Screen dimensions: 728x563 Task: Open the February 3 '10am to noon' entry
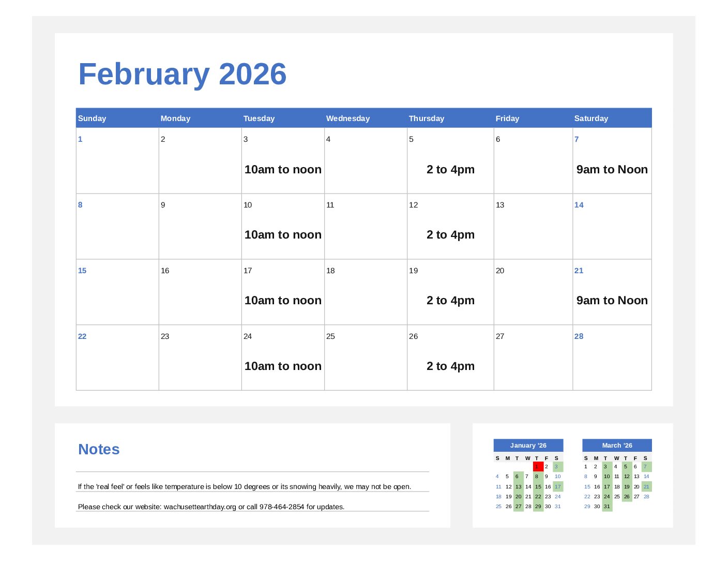283,170
